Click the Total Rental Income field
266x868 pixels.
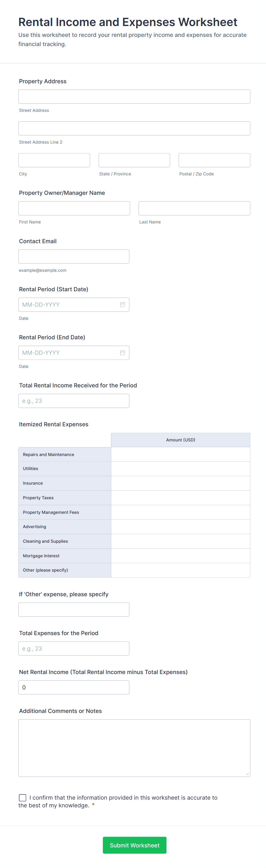74,401
